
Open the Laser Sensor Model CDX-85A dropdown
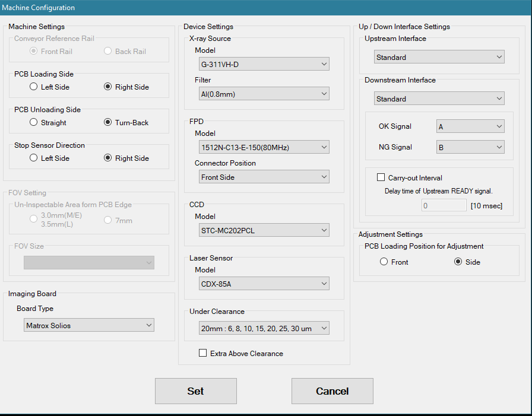pos(264,284)
